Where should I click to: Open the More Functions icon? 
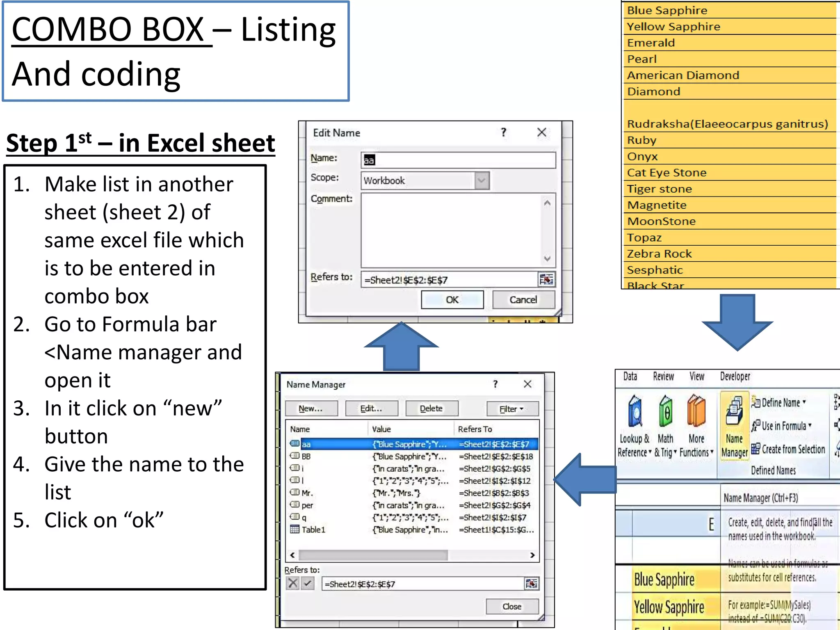(696, 411)
